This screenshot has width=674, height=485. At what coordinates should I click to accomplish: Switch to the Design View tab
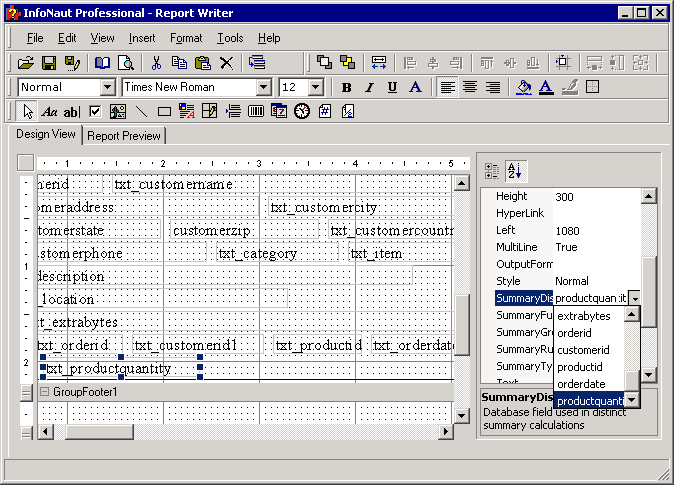[46, 134]
